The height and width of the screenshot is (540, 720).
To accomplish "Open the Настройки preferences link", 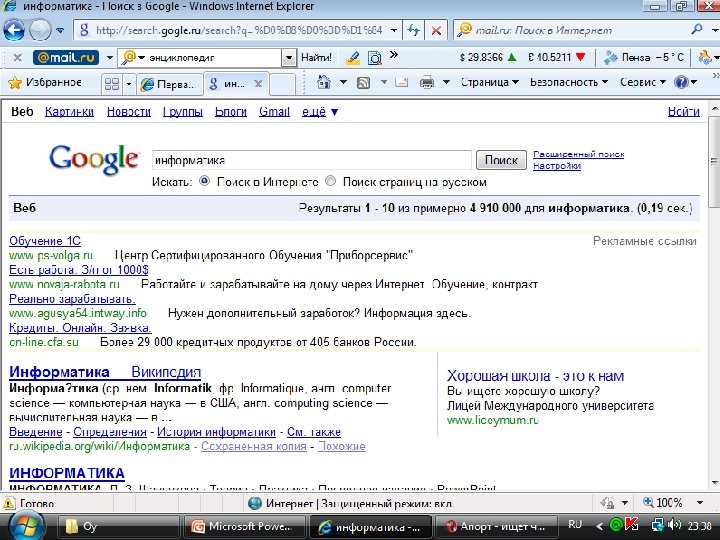I will point(557,166).
